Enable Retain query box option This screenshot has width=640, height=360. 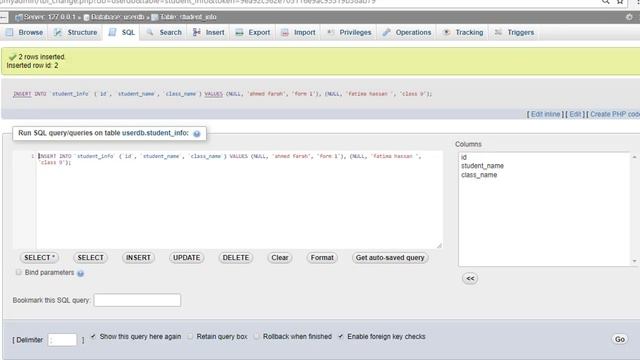pyautogui.click(x=190, y=336)
